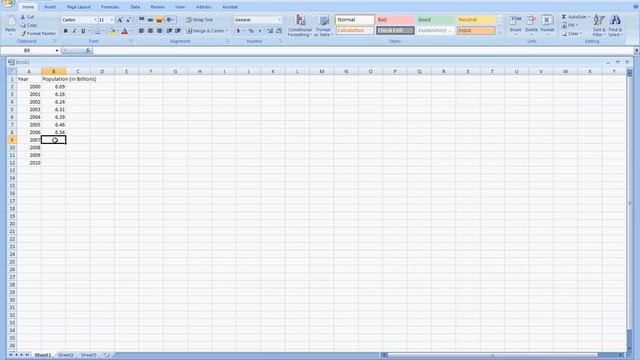Click the Copy command
Viewport: 640px width, 360px height.
click(x=29, y=25)
